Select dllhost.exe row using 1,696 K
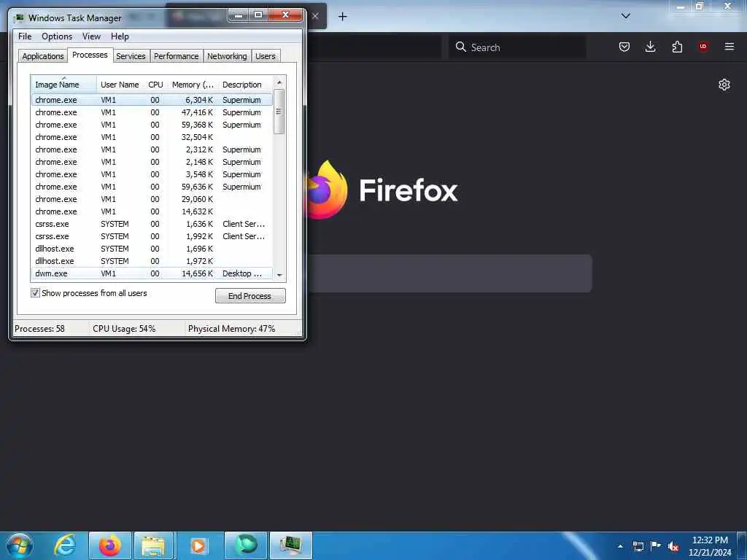 pos(152,249)
